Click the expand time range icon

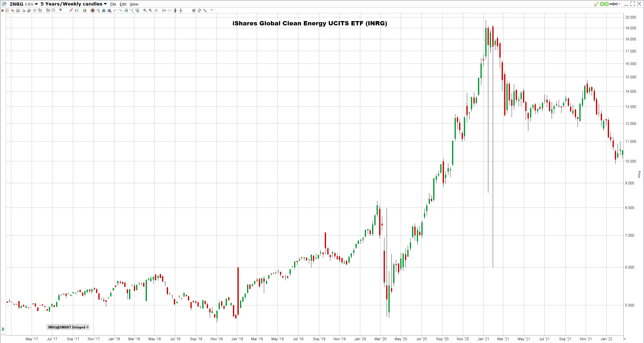click(175, 11)
